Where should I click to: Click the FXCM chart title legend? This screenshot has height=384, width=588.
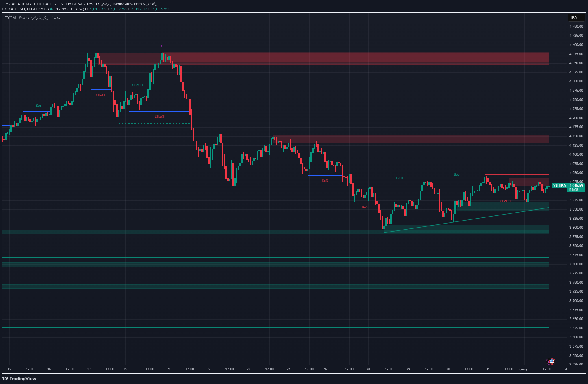pyautogui.click(x=32, y=18)
